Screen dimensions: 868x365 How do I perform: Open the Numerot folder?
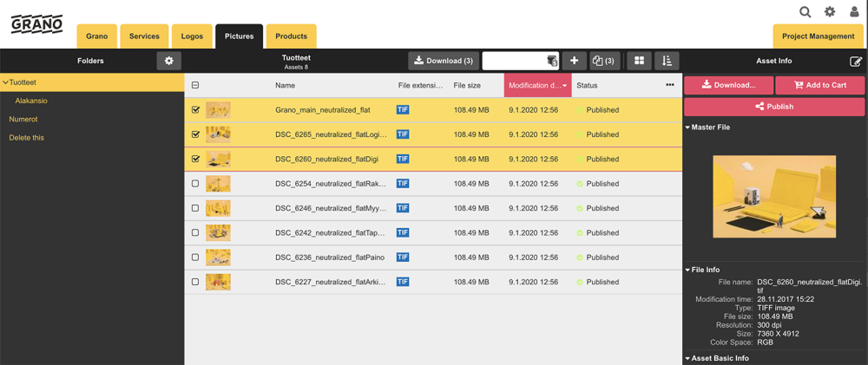click(x=23, y=120)
